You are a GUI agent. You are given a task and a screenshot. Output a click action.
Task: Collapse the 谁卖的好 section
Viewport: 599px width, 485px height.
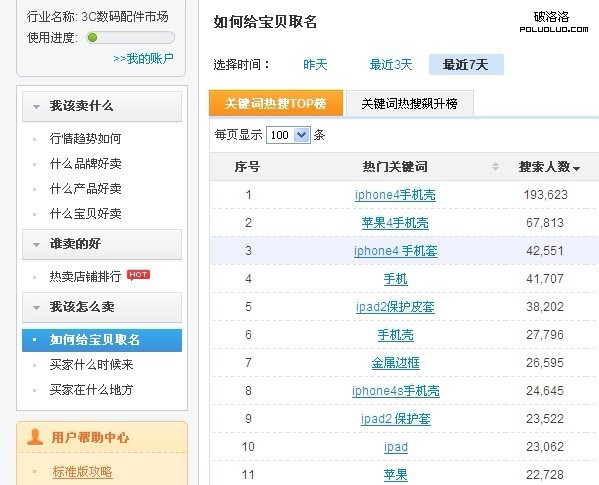point(36,244)
